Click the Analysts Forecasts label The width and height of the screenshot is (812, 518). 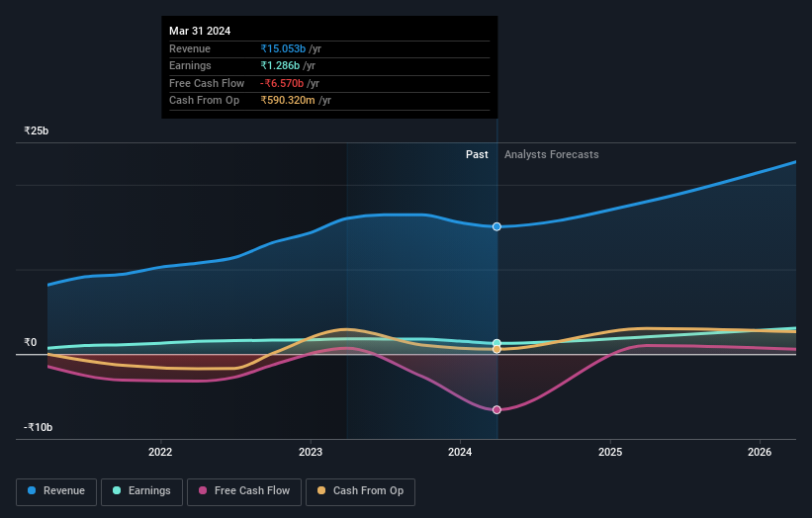click(x=552, y=154)
